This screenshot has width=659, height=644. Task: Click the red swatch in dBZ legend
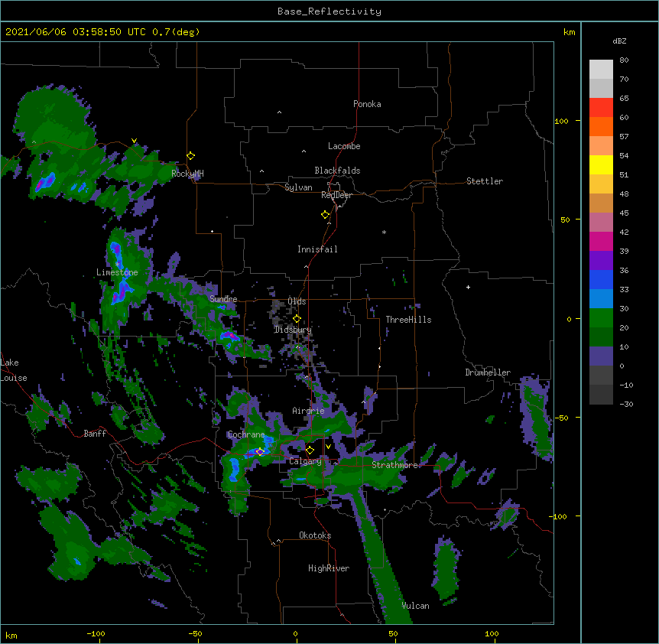pyautogui.click(x=601, y=108)
